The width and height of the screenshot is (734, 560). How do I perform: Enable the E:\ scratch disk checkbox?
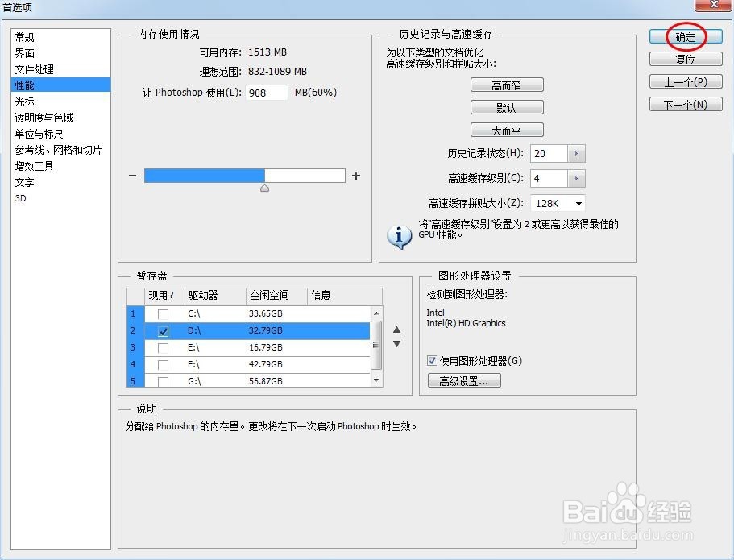click(x=163, y=348)
